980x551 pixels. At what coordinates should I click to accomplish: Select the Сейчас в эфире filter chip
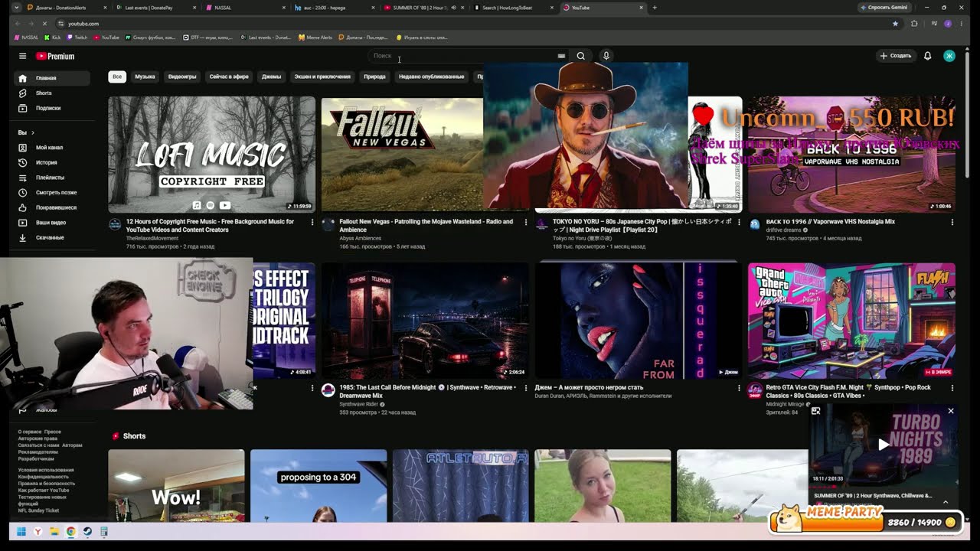229,77
